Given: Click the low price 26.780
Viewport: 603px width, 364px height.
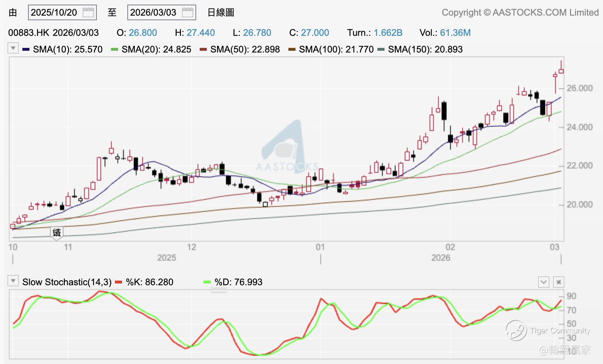Looking at the screenshot, I should (257, 33).
